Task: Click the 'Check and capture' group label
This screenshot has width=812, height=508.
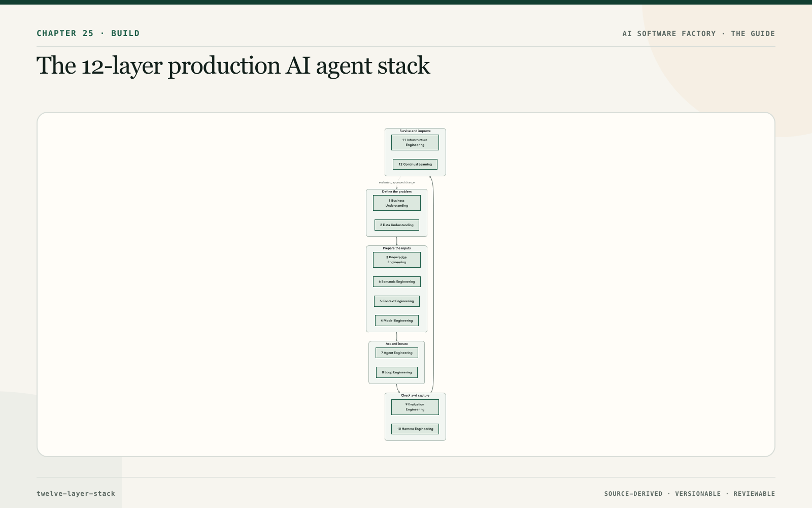Action: (415, 395)
